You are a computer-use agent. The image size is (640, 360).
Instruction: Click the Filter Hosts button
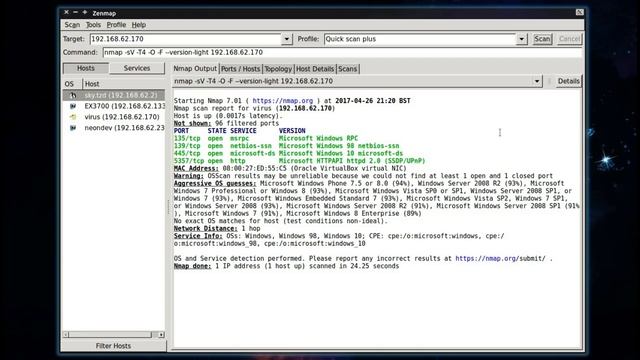coord(113,346)
